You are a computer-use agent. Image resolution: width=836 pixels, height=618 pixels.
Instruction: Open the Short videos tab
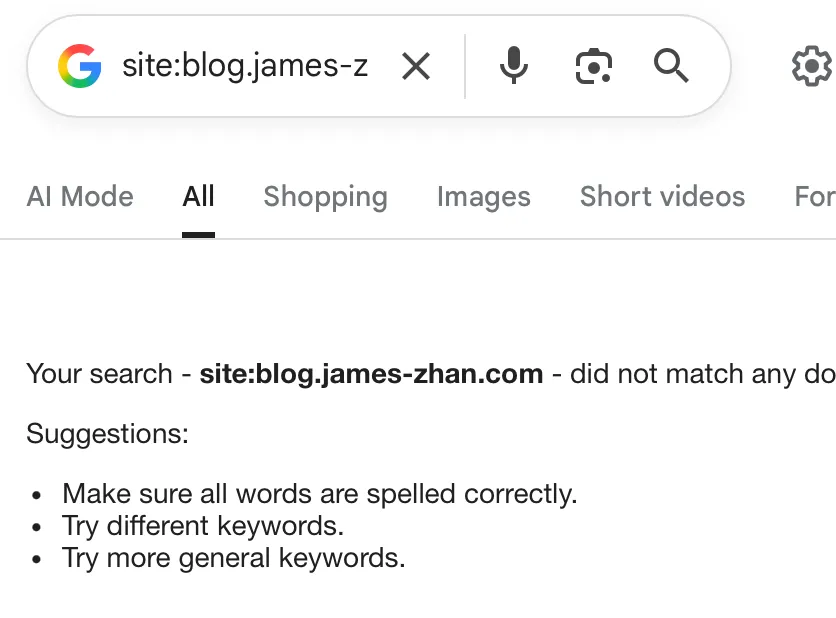click(x=662, y=197)
